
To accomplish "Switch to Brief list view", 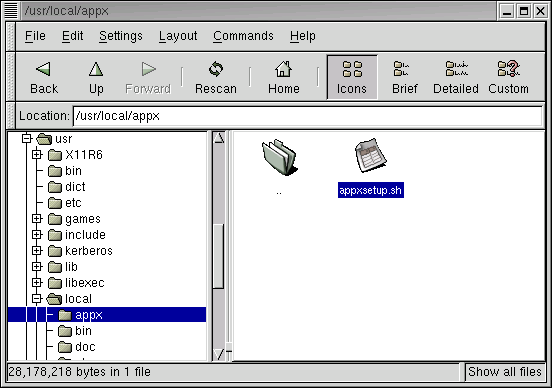I will 404,78.
